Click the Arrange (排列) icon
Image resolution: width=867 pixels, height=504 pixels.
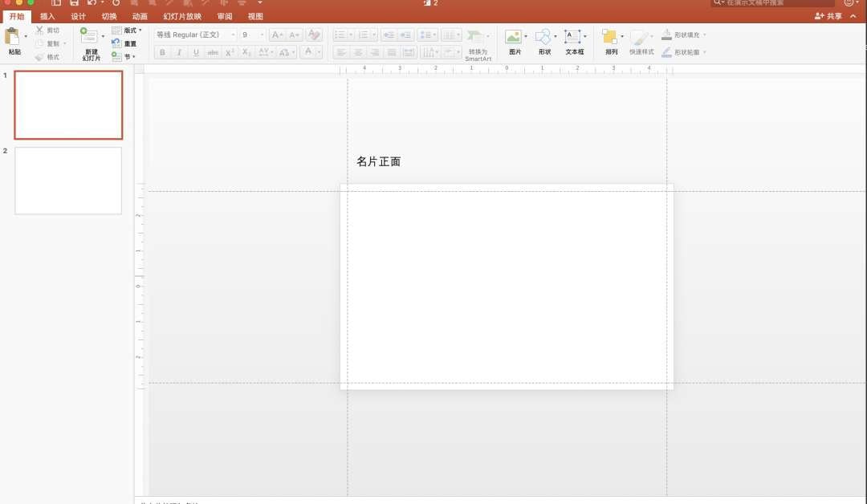click(610, 37)
